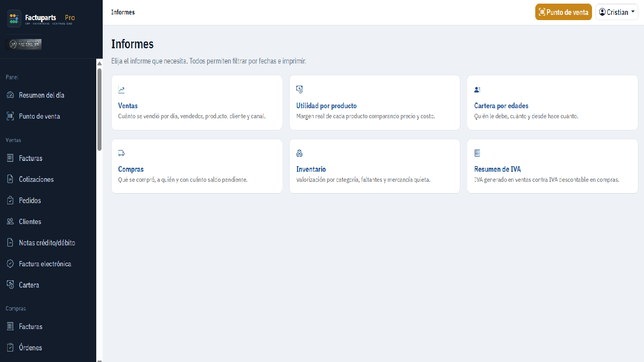Click the Ventas Facturas receipt icon
Screen dimensions: 644x362
[x=10, y=158]
